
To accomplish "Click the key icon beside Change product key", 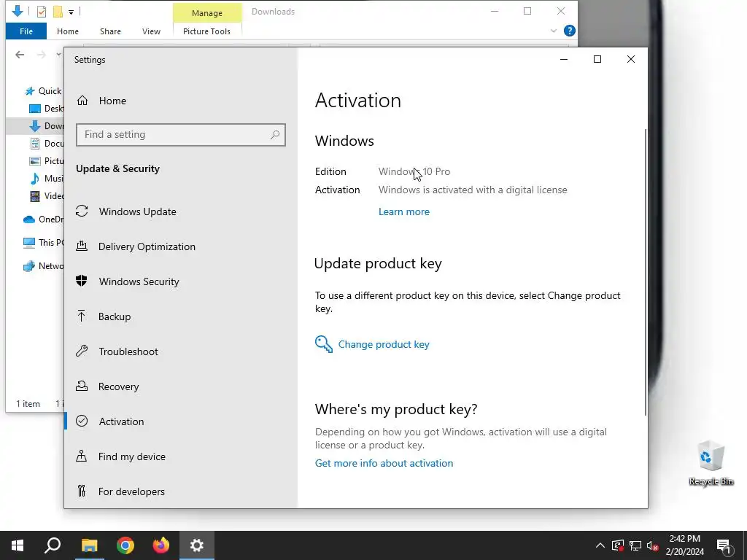I will (323, 344).
